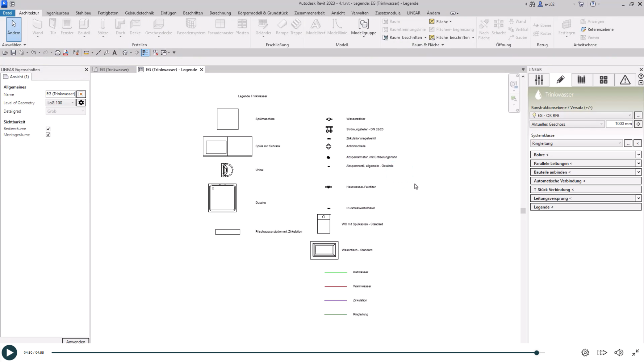Screen dimensions: 644x362
Task: Open LINEAR sliders settings tab
Action: point(539,80)
